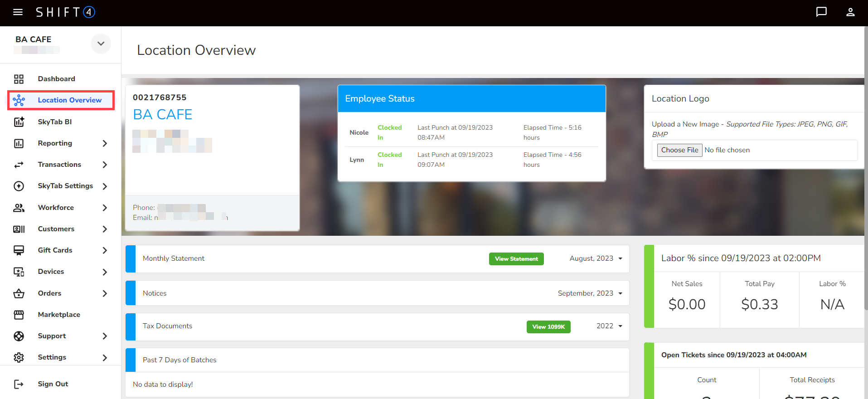Click the Reporting bar chart icon
Image resolution: width=868 pixels, height=399 pixels.
[x=19, y=143]
